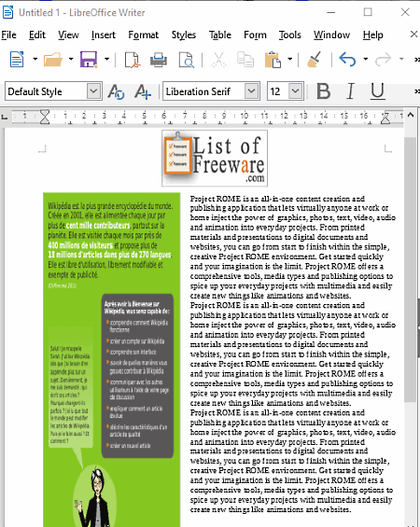
Task: Expand the Save options dropdown arrow
Action: [x=107, y=60]
